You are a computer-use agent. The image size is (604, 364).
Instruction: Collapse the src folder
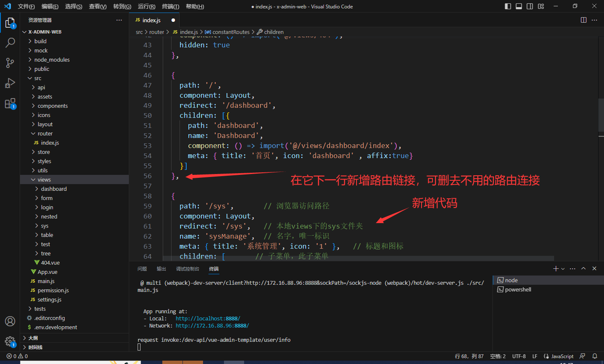(x=74, y=78)
